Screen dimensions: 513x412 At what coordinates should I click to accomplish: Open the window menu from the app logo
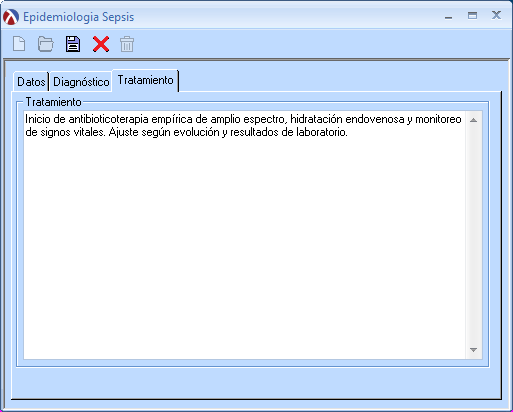pyautogui.click(x=11, y=17)
